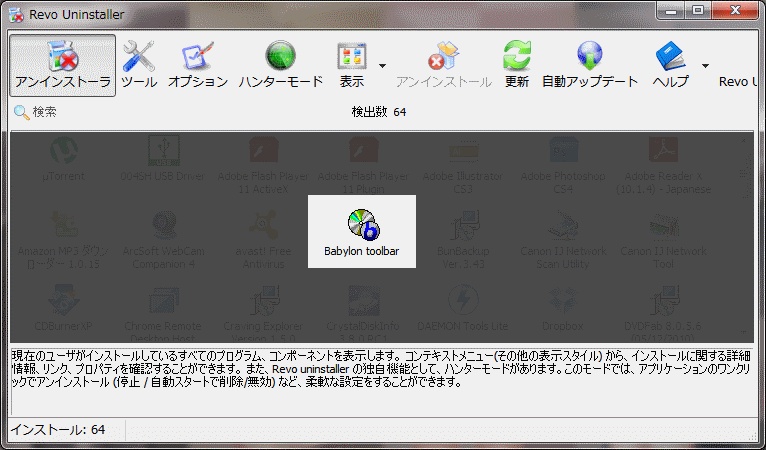Select Canon IJ Network Scan Utility

(563, 239)
